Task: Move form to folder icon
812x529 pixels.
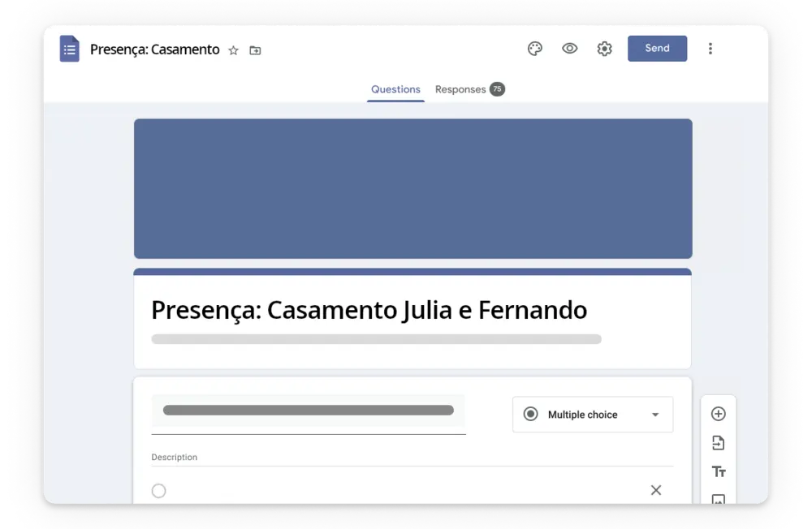Action: [255, 50]
